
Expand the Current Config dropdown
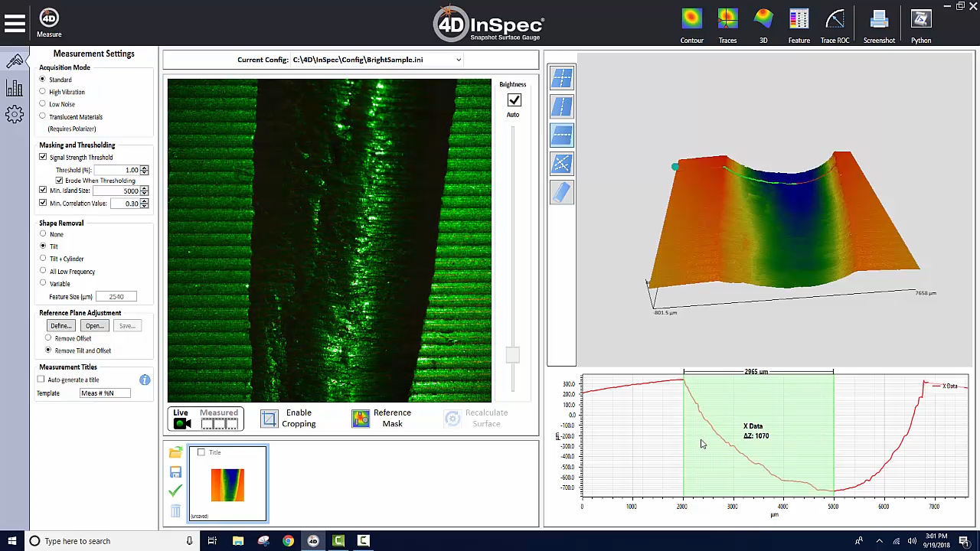click(459, 60)
